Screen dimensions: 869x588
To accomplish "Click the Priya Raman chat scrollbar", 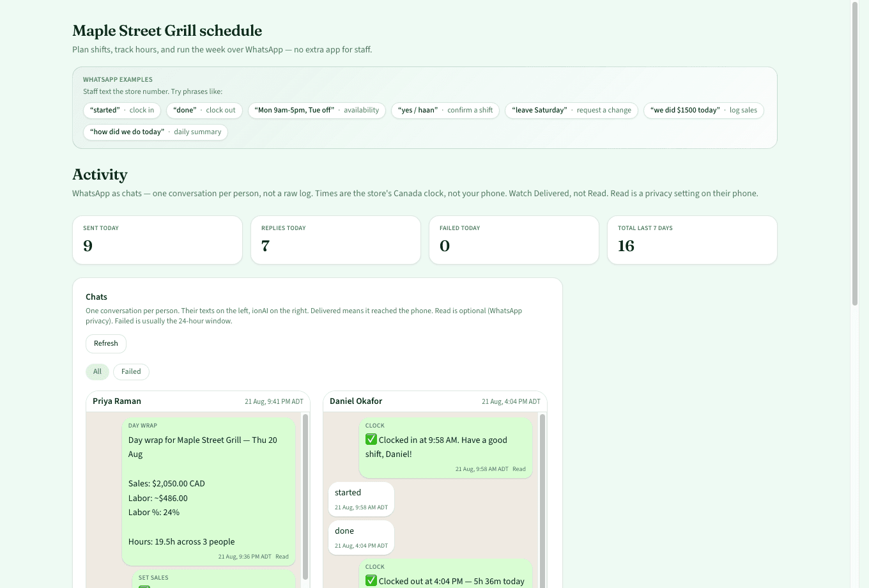I will click(x=305, y=497).
